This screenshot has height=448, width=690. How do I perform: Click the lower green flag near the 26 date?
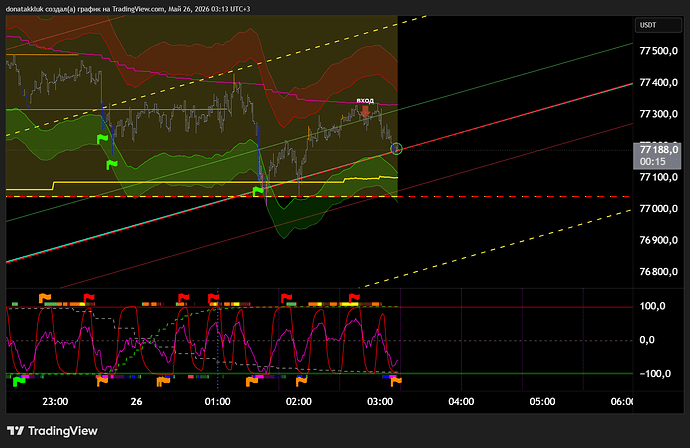(112, 165)
